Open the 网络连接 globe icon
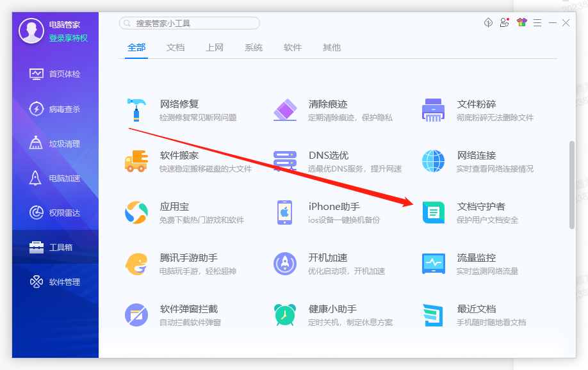The width and height of the screenshot is (588, 370). [433, 161]
